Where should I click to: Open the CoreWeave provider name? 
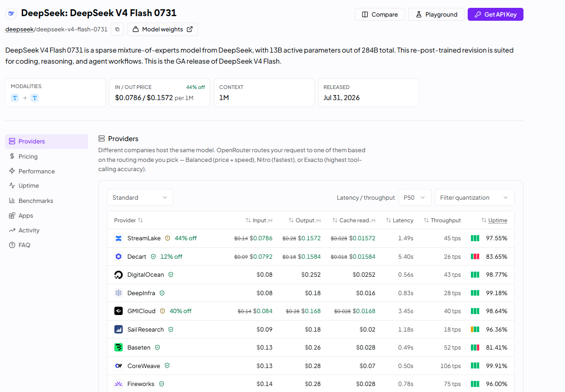143,366
